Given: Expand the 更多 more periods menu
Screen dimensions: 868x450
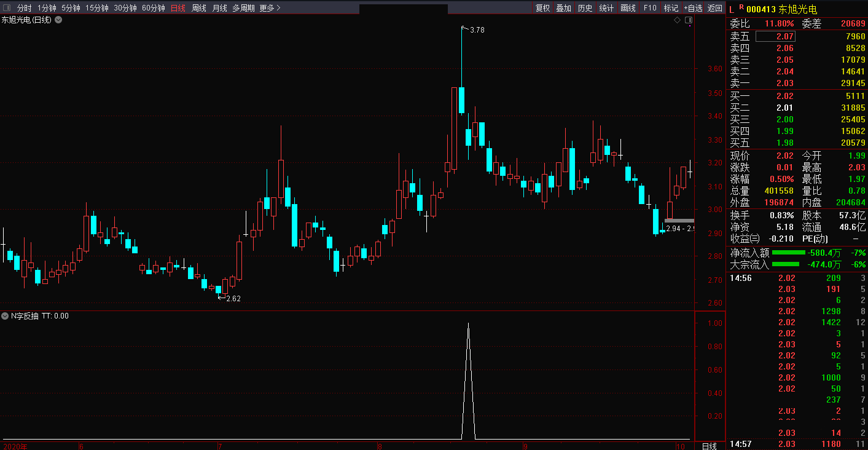Looking at the screenshot, I should point(270,8).
